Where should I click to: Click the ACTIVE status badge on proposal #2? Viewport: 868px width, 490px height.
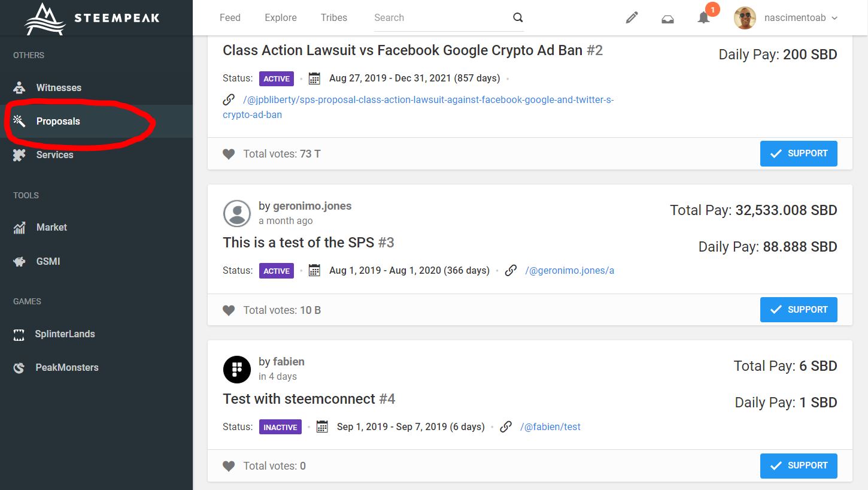click(x=277, y=78)
